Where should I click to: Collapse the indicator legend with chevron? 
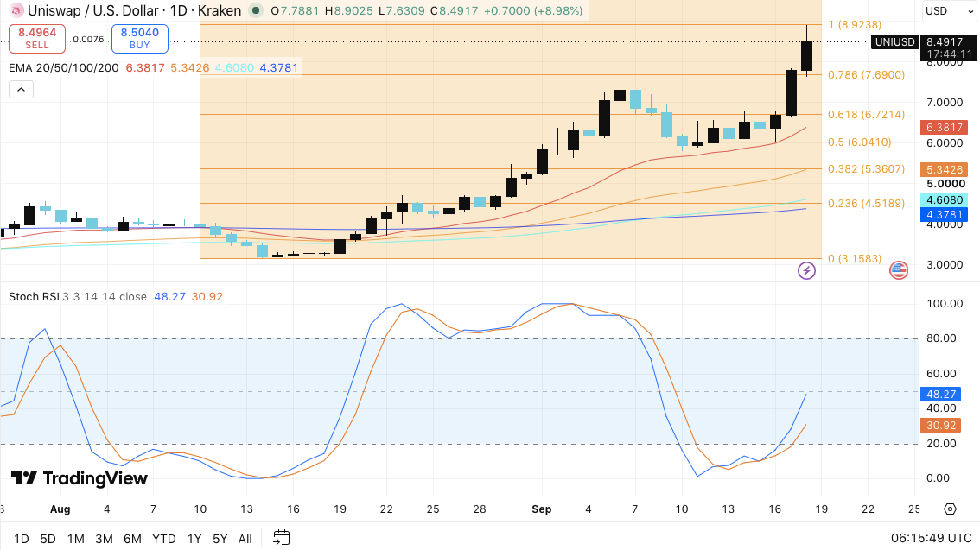pos(22,89)
